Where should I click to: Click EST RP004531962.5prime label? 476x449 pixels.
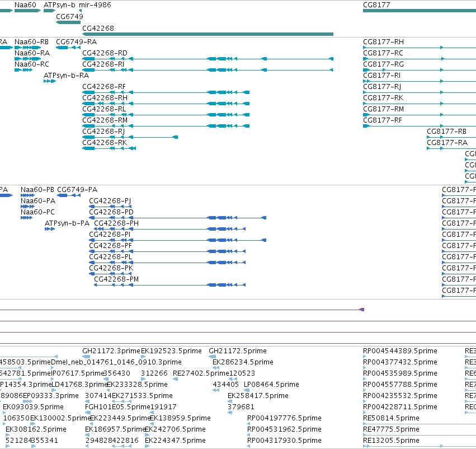tap(284, 429)
